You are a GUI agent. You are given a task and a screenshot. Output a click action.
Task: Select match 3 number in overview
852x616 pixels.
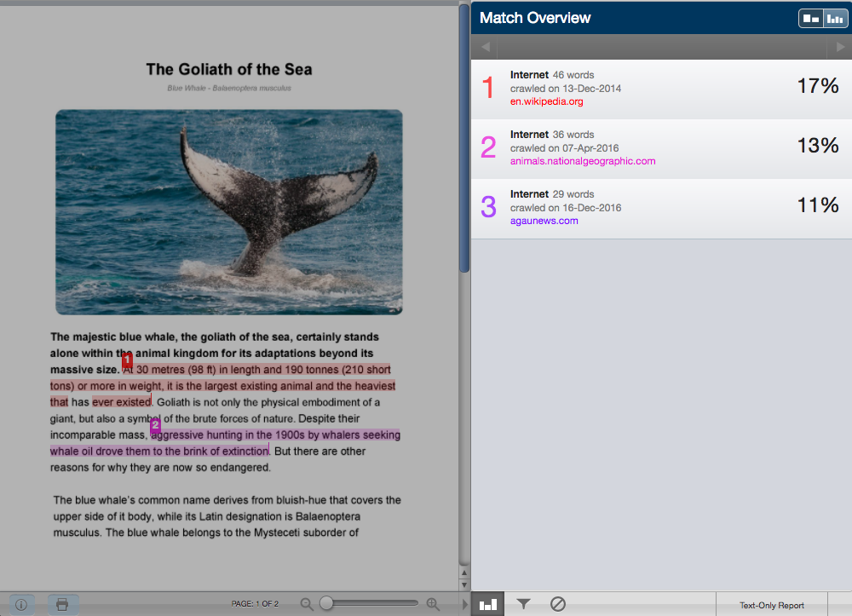pos(488,207)
